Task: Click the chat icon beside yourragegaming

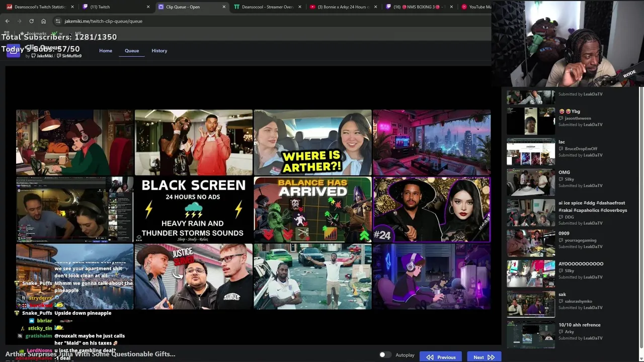Action: [561, 240]
